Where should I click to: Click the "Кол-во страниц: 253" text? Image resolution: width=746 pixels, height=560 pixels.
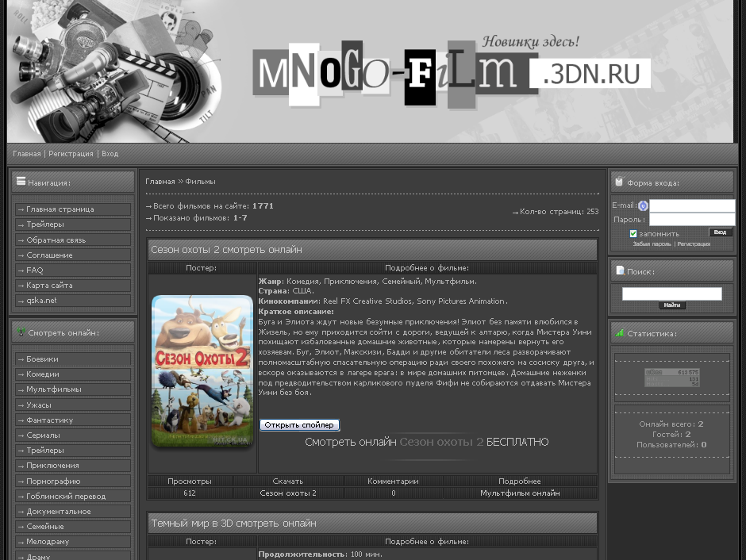click(559, 212)
